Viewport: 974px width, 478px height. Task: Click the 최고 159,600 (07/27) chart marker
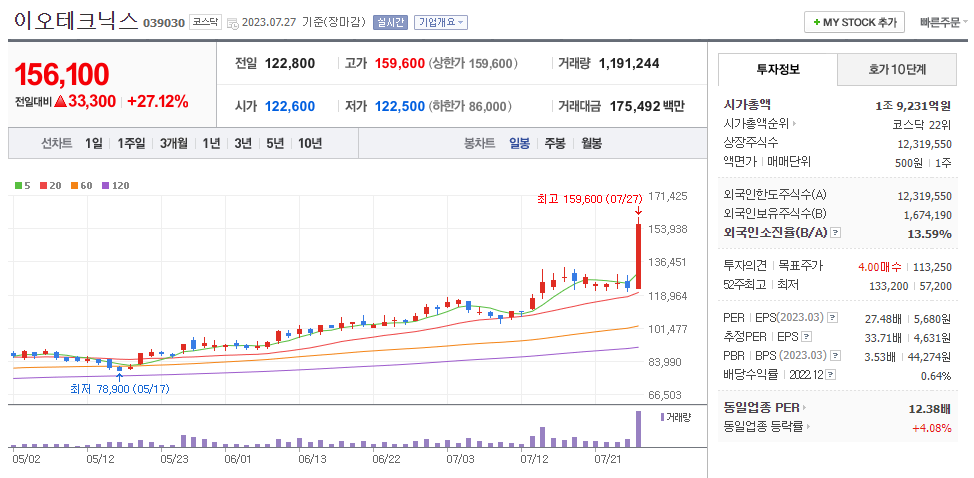point(588,199)
